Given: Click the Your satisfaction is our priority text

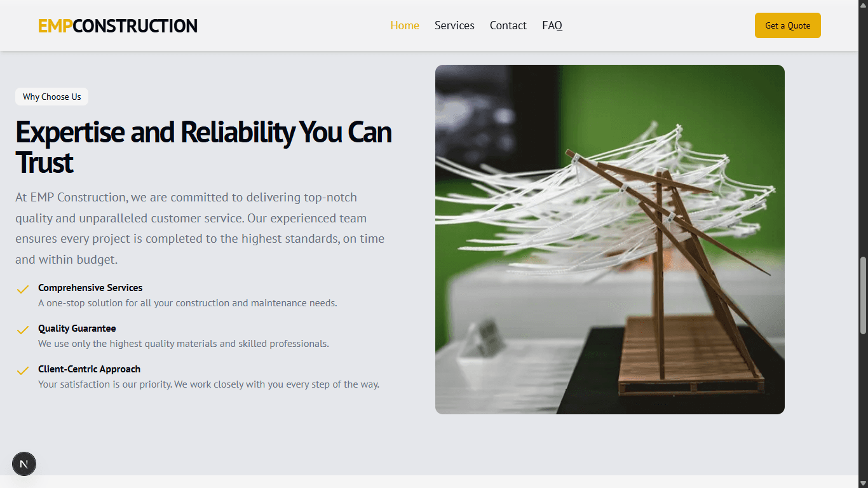Looking at the screenshot, I should click(x=208, y=384).
